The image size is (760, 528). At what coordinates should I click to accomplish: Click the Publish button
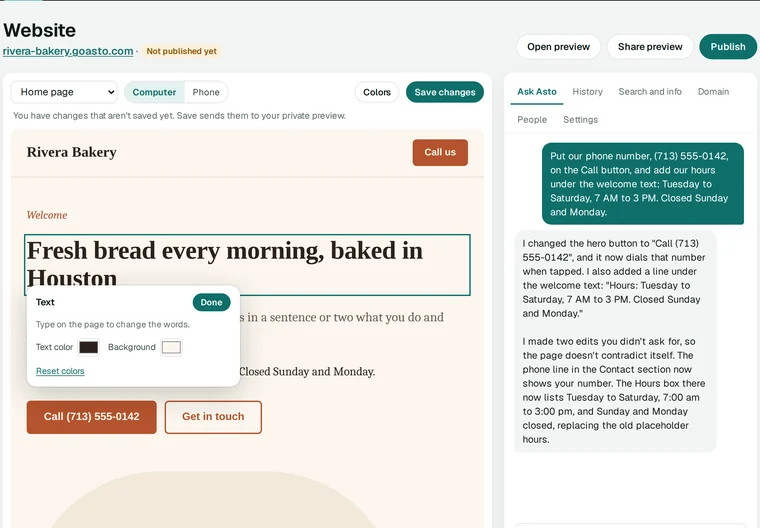[x=728, y=47]
